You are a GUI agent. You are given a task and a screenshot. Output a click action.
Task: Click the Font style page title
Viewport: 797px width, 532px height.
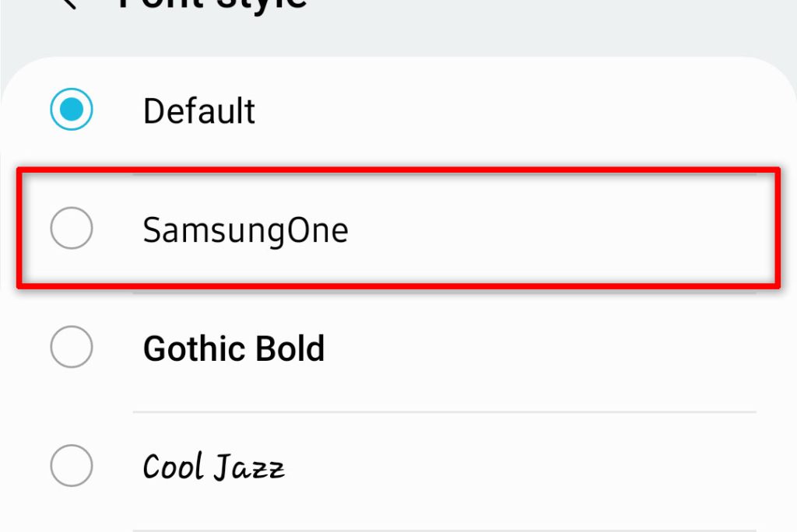212,4
